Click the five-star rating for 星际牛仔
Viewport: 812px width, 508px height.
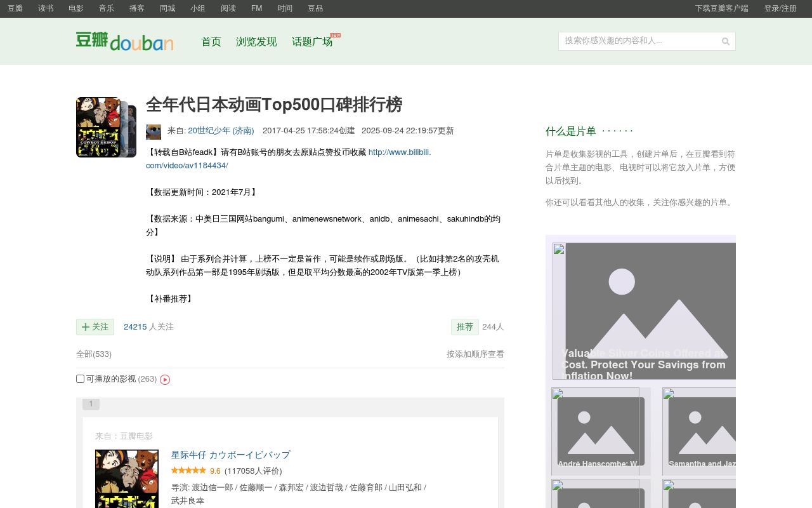[188, 471]
